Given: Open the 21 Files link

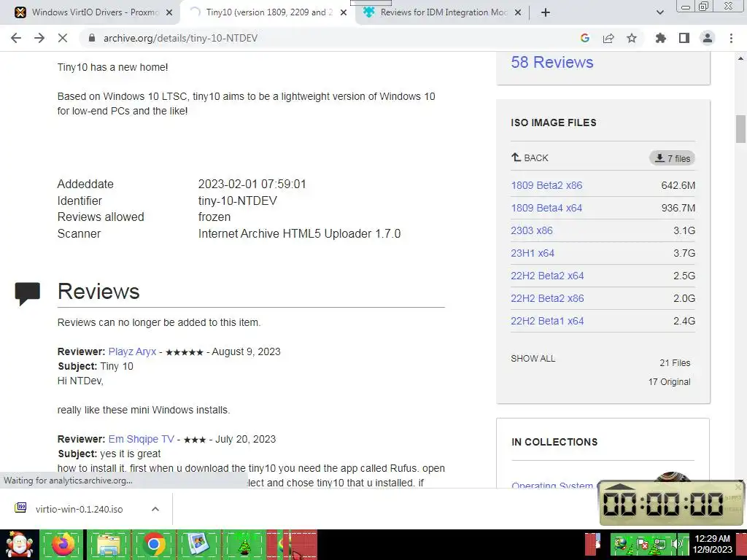Looking at the screenshot, I should [x=675, y=363].
